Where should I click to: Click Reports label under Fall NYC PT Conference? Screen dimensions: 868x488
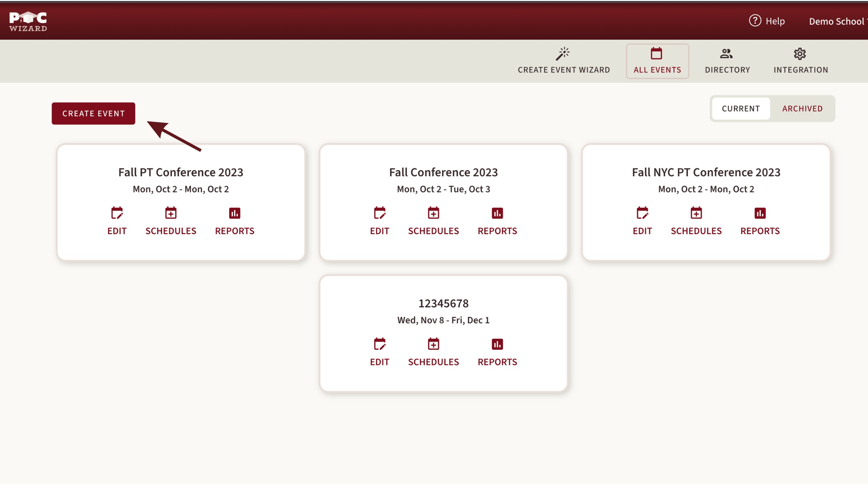[x=760, y=231]
